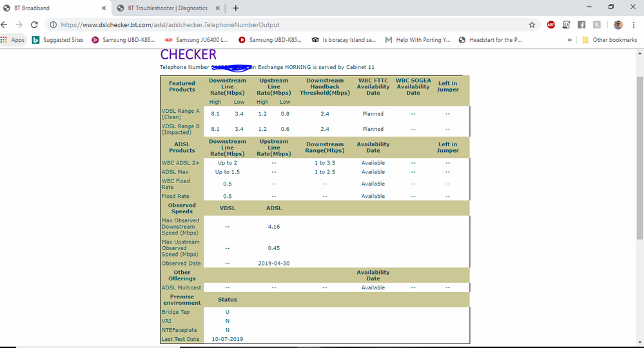Bookmark this page with the star icon
This screenshot has width=644, height=348.
[532, 24]
